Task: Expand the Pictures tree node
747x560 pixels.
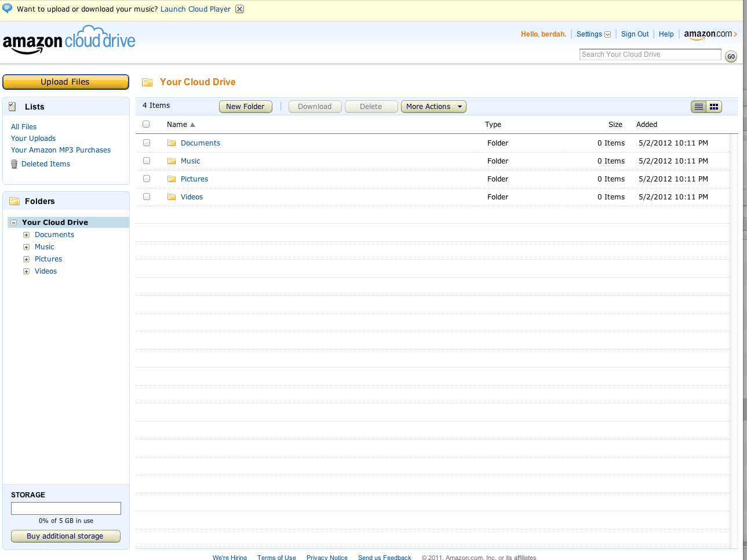Action: coord(26,259)
